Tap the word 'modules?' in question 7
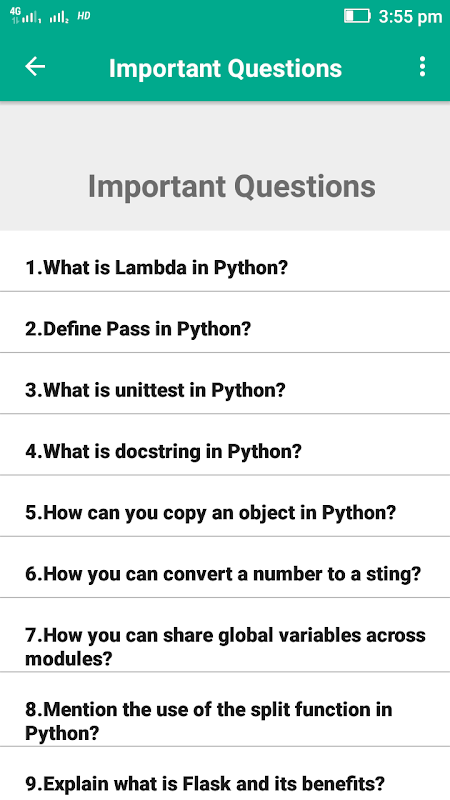The width and height of the screenshot is (450, 800). click(68, 658)
